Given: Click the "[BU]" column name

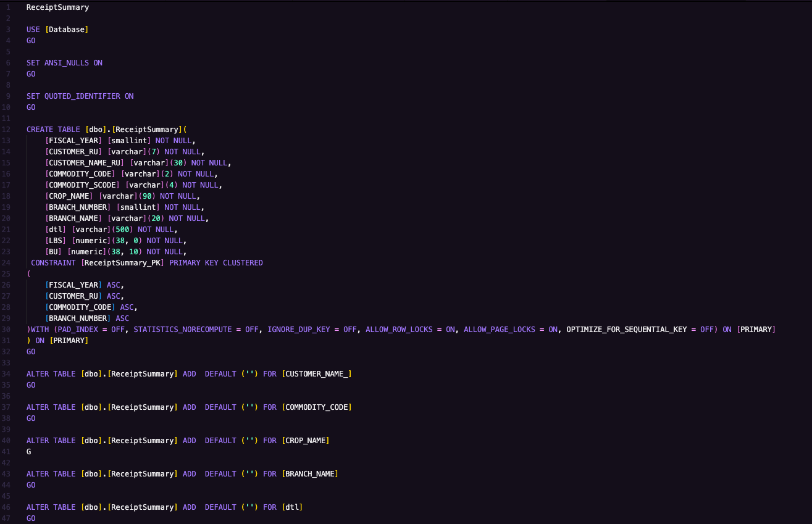Looking at the screenshot, I should coord(53,252).
